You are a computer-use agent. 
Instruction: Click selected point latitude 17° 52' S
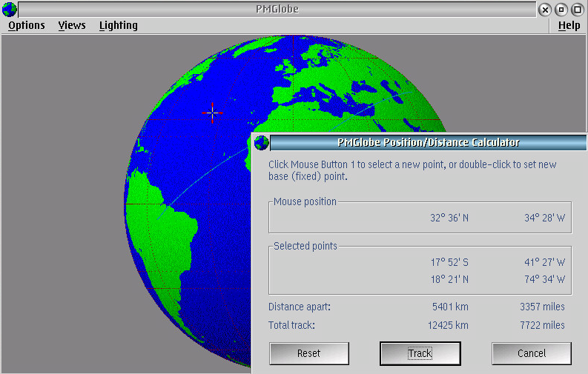449,262
